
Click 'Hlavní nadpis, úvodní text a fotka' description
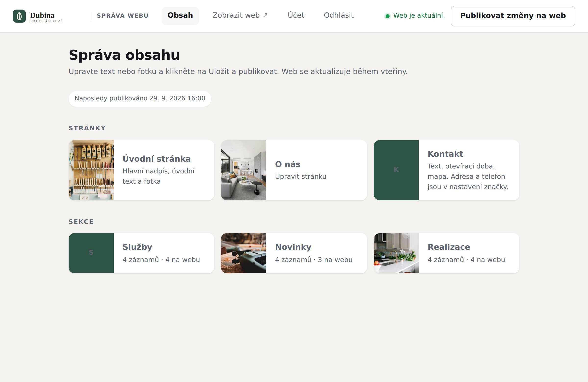pyautogui.click(x=158, y=176)
